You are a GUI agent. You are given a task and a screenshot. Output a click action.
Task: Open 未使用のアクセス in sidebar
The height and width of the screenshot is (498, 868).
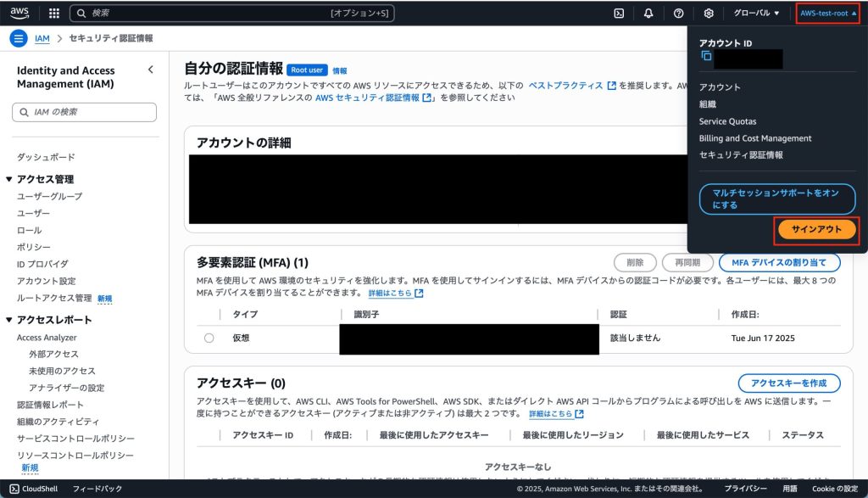pos(62,371)
